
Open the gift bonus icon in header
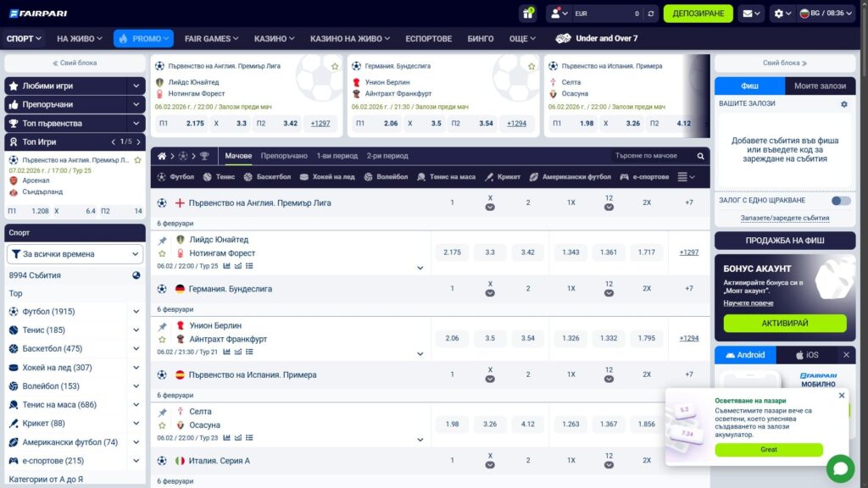pos(528,14)
